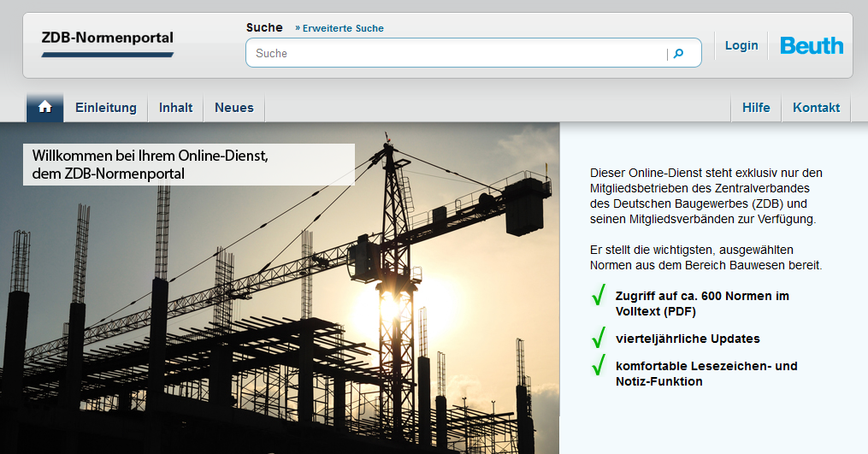The height and width of the screenshot is (454, 868).
Task: Click the home icon in the navigation bar
Action: 45,108
